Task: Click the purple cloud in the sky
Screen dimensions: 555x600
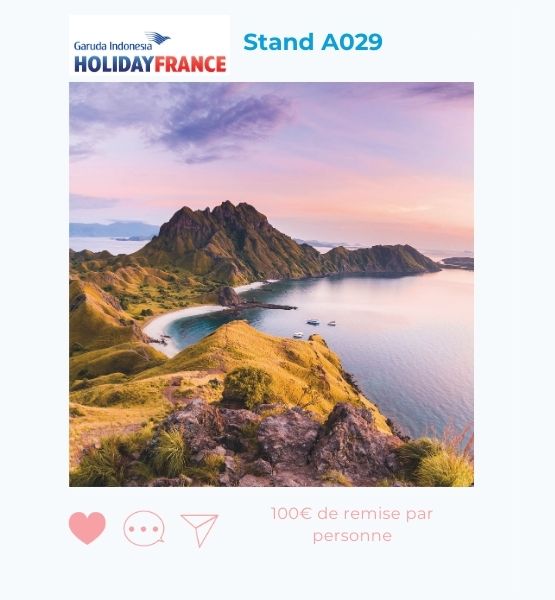Action: tap(224, 122)
